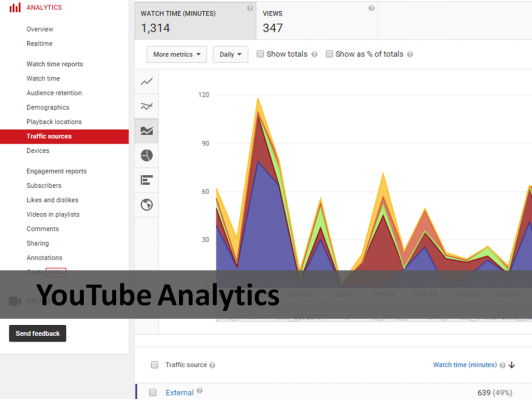Click help icon next to Watch time column header
The image size is (532, 400).
pos(502,365)
